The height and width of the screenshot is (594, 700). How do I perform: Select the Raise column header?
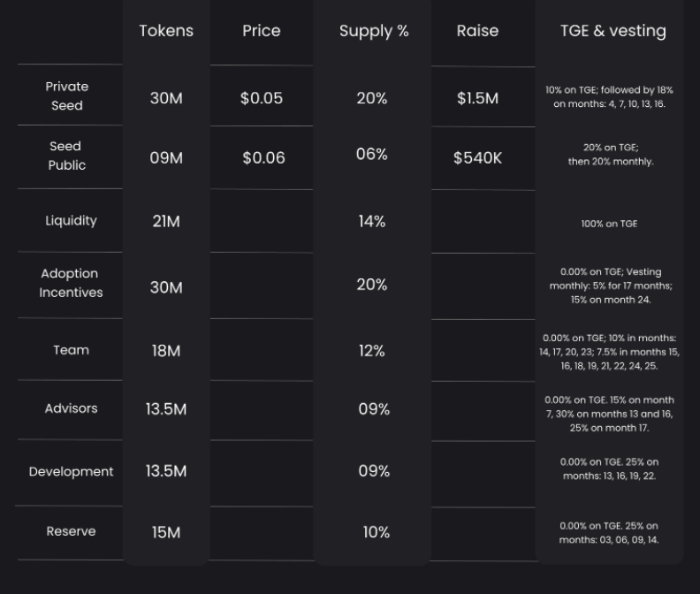[x=477, y=31]
